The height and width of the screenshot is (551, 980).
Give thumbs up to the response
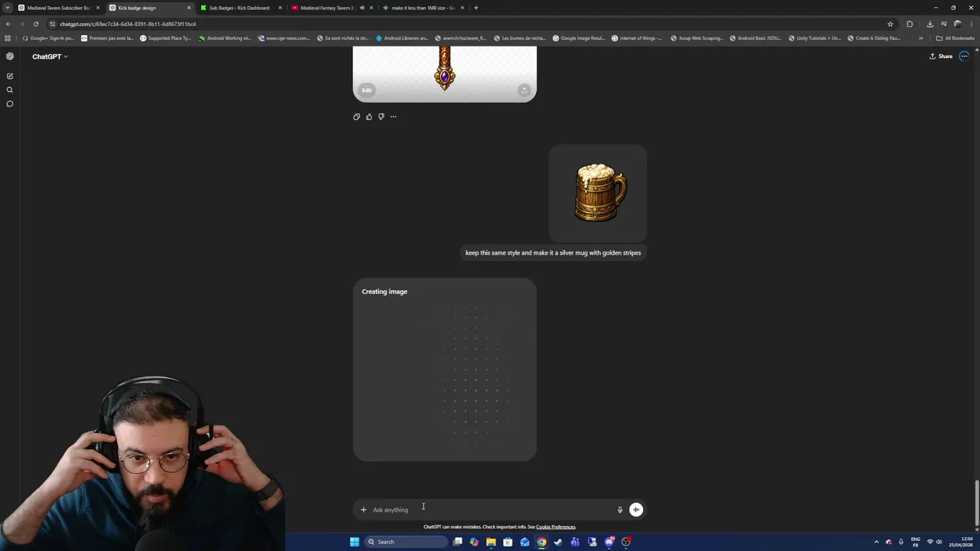click(369, 116)
